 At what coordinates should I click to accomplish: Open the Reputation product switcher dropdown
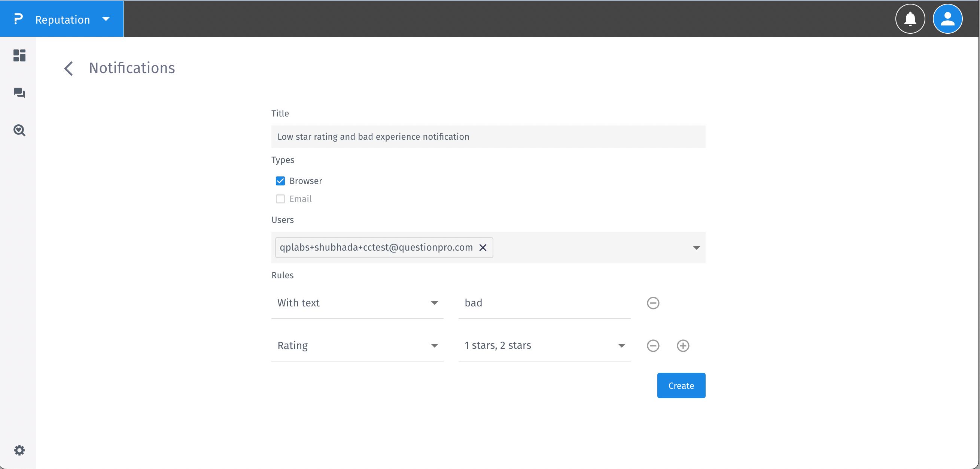click(x=106, y=19)
